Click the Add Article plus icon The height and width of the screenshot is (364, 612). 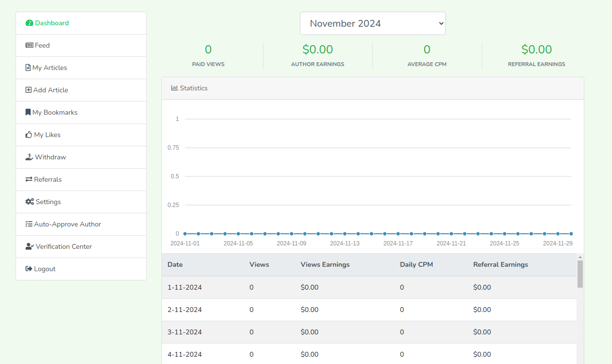[28, 90]
